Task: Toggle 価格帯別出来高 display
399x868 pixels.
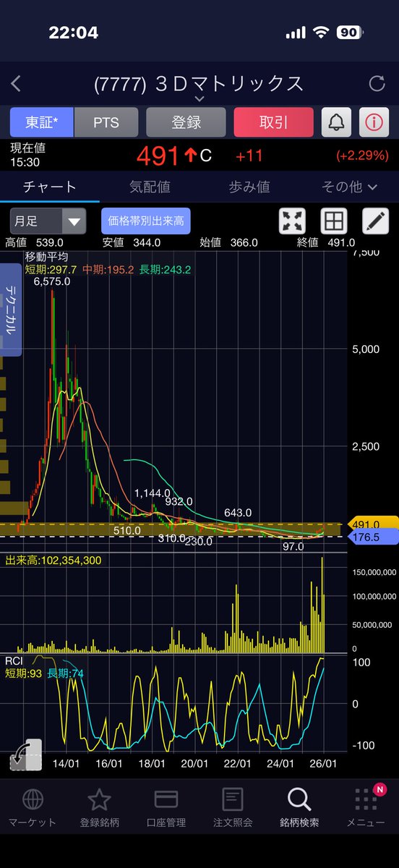Action: (145, 221)
